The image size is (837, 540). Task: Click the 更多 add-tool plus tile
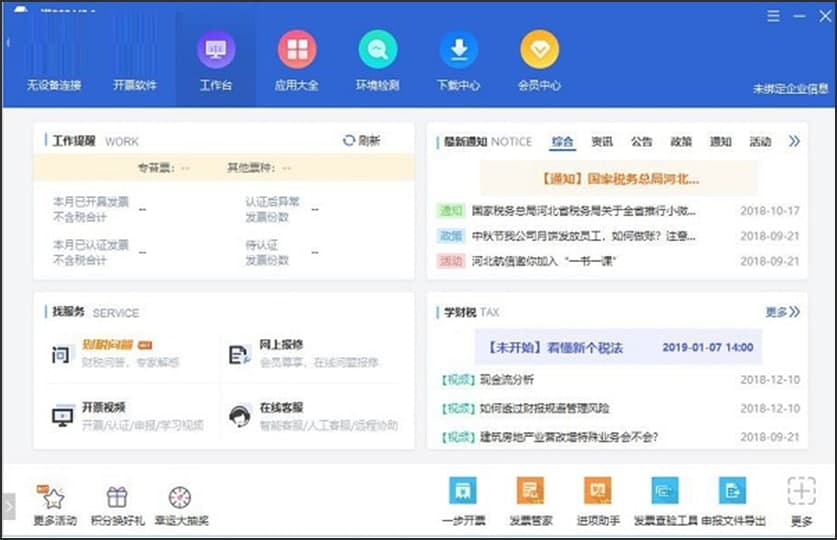coord(801,491)
